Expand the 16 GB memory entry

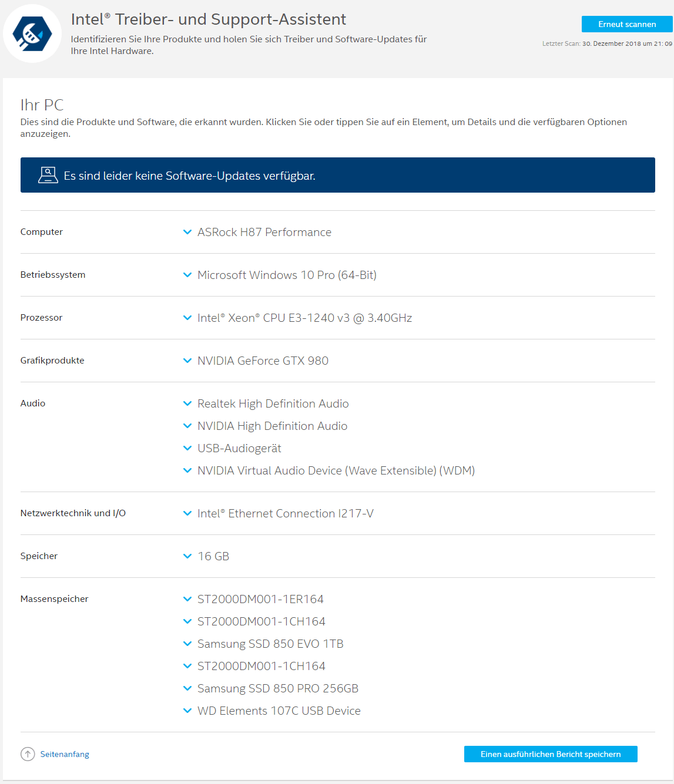[206, 556]
